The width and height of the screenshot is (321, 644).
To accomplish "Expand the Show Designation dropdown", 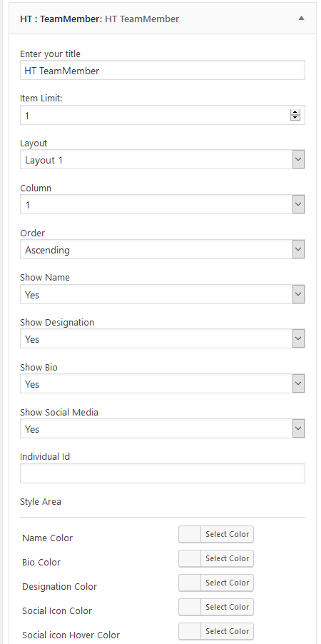I will point(163,339).
